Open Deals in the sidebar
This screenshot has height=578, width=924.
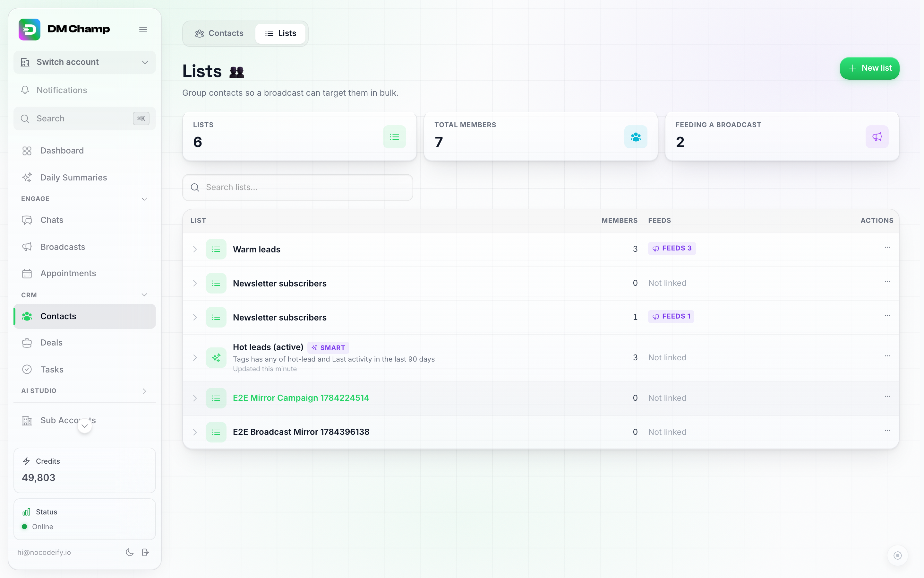[84, 343]
